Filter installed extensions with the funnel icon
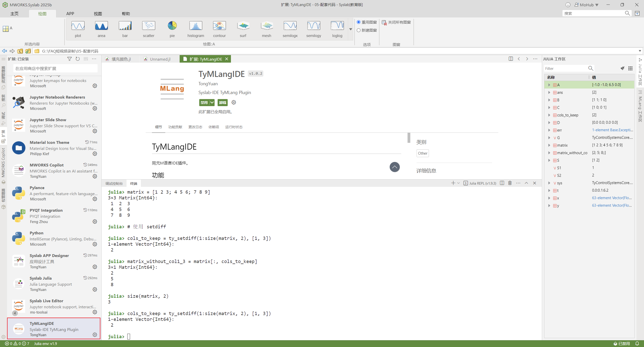 (x=69, y=59)
